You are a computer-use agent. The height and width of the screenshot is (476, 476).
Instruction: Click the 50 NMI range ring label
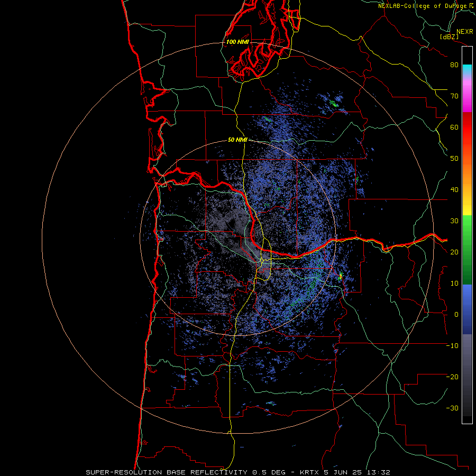tap(237, 140)
